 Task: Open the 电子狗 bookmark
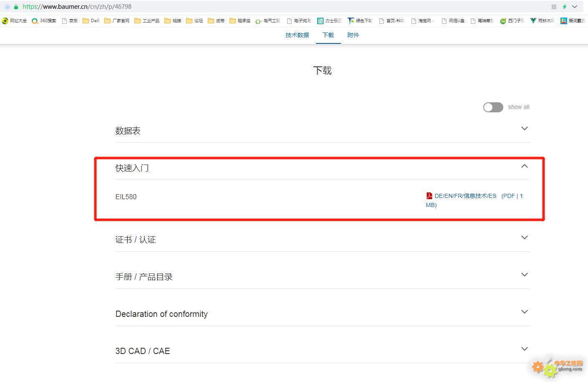(299, 20)
